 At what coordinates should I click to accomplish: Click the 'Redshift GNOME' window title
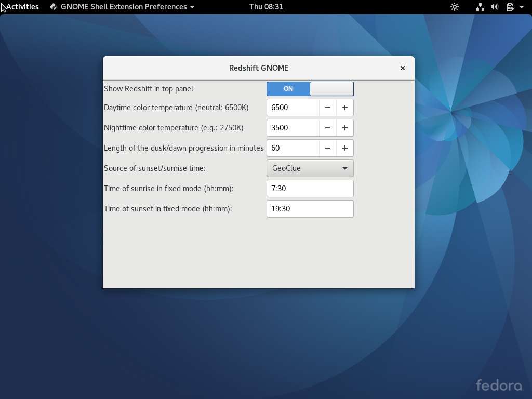[259, 68]
